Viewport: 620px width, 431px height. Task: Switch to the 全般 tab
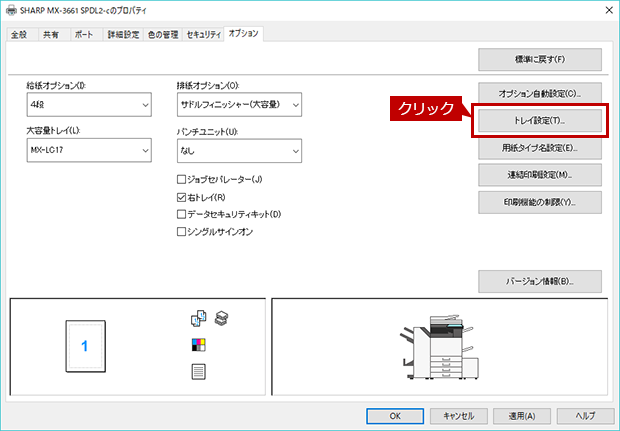point(19,35)
